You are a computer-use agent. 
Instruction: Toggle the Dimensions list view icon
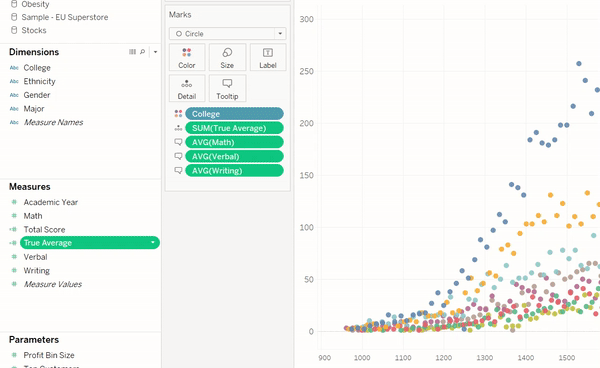[x=132, y=52]
